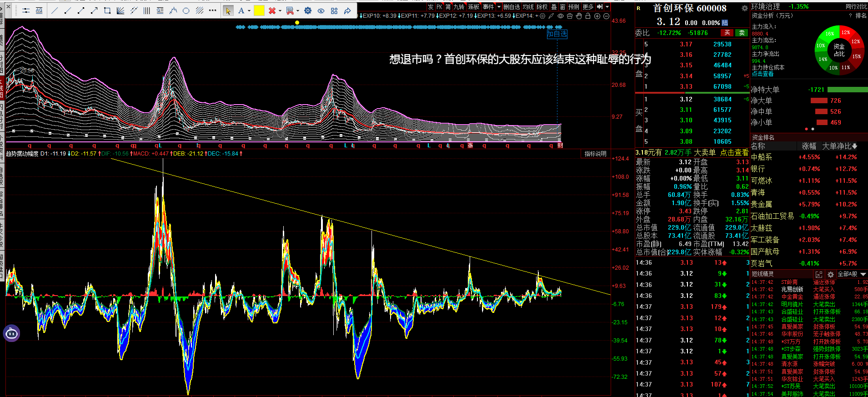Open the 发 tab on chart toolbar
This screenshot has width=868, height=397.
(431, 7)
